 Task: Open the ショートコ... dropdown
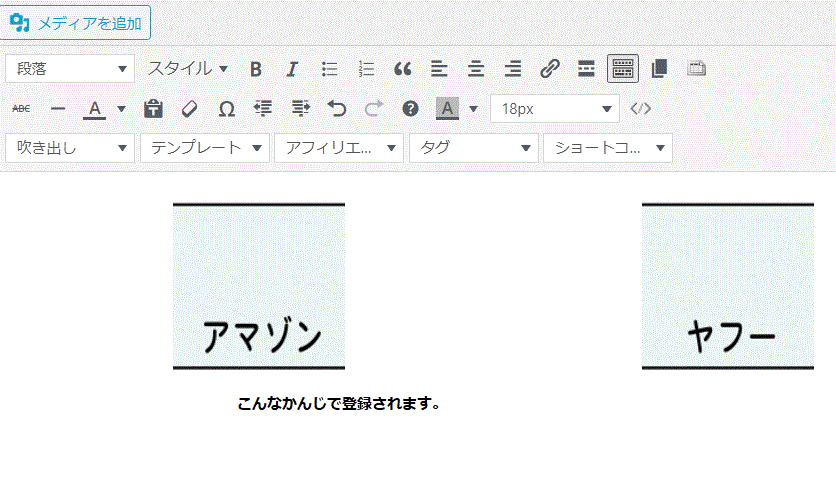608,148
